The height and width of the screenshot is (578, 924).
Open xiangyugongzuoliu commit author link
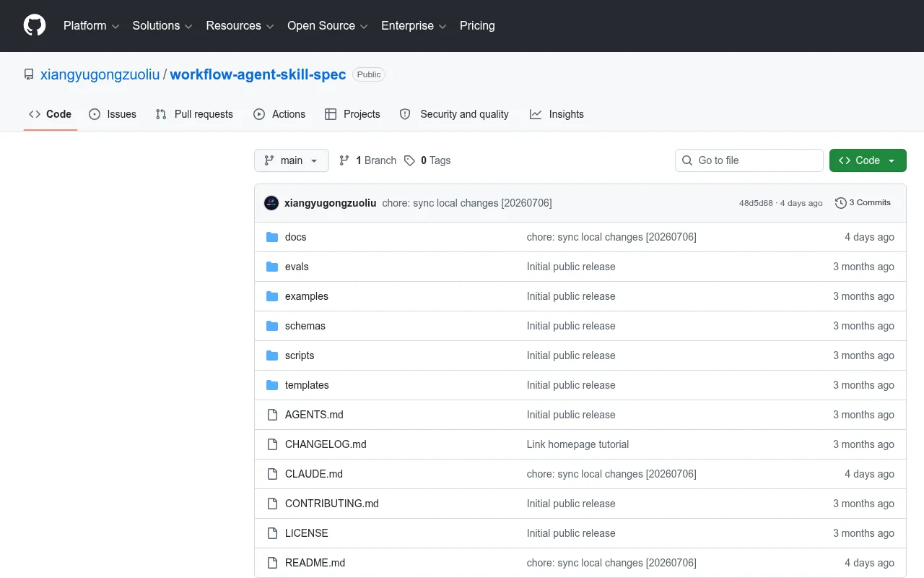click(330, 203)
